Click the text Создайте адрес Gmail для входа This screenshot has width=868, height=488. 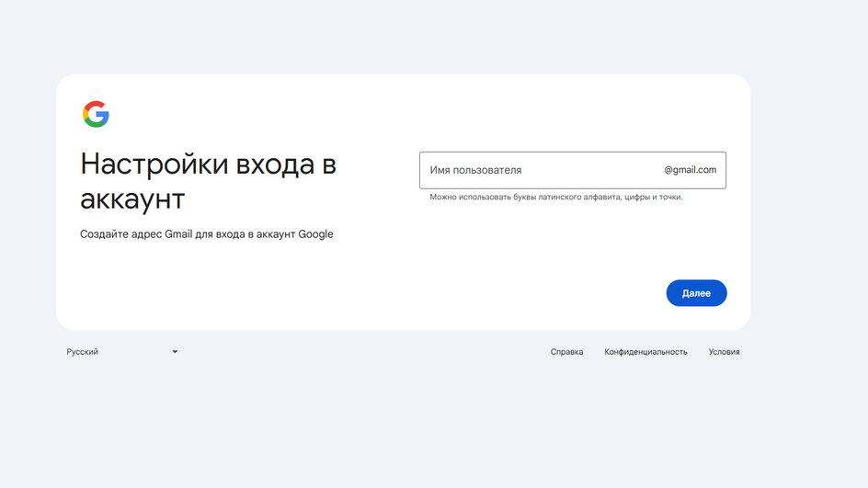pos(207,234)
